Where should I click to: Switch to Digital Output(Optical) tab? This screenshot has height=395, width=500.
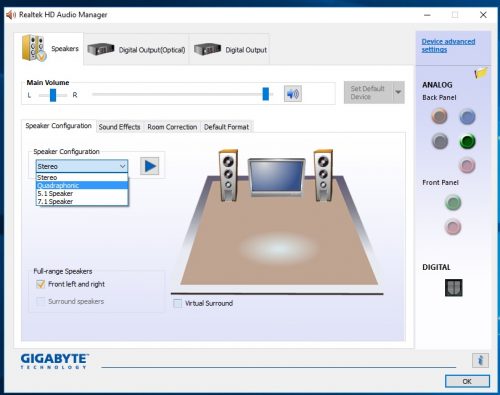136,50
